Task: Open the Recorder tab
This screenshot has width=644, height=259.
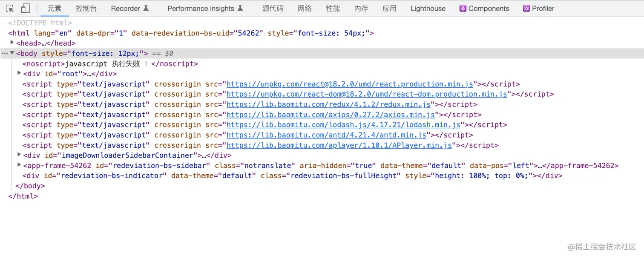Action: pyautogui.click(x=130, y=9)
